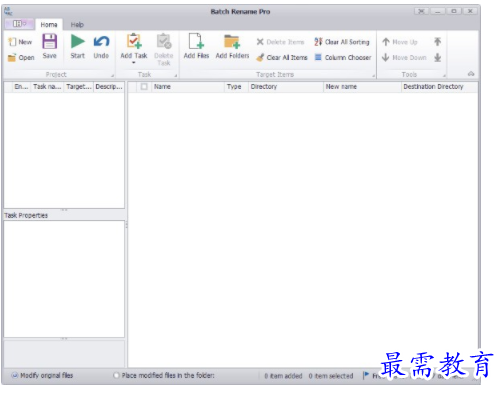Click the Batch Rename Pro app icon

(x=8, y=11)
